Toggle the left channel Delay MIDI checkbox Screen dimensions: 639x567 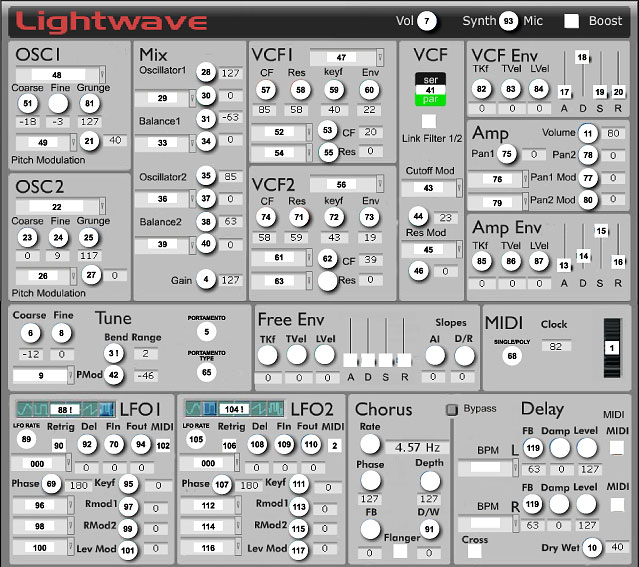click(617, 448)
